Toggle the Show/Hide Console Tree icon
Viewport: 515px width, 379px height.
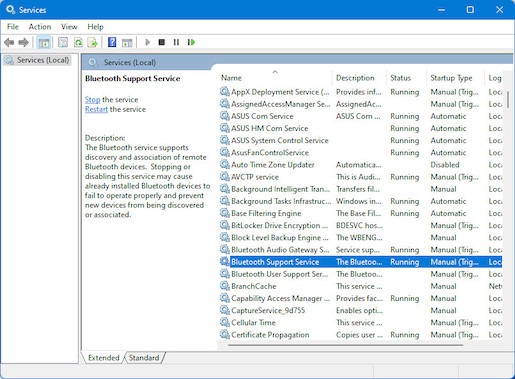tap(44, 42)
